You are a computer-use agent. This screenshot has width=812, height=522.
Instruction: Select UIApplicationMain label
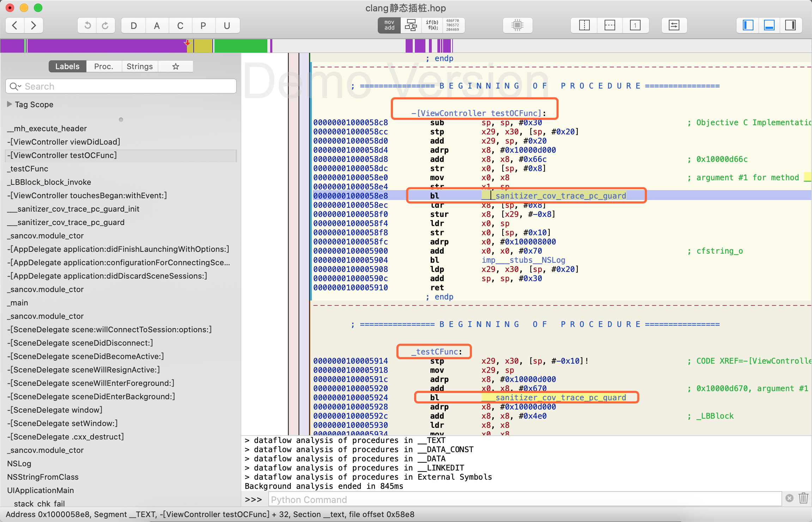(x=41, y=490)
